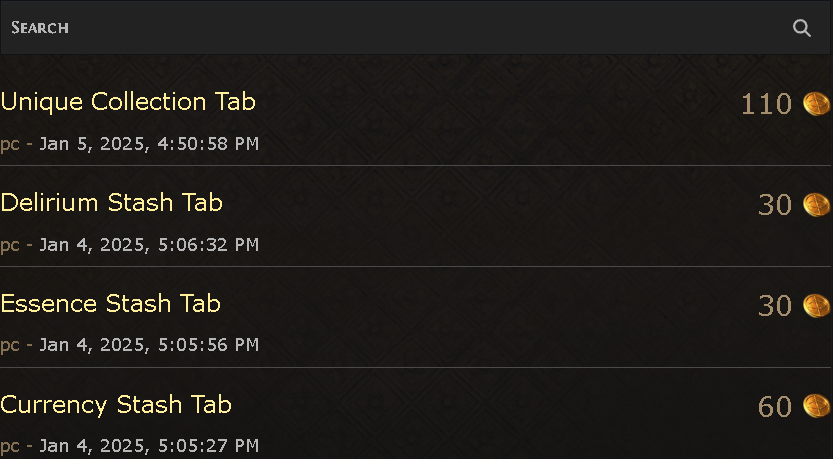Click the Jan 5, 2025 4:50:58 PM timestamp

click(149, 144)
